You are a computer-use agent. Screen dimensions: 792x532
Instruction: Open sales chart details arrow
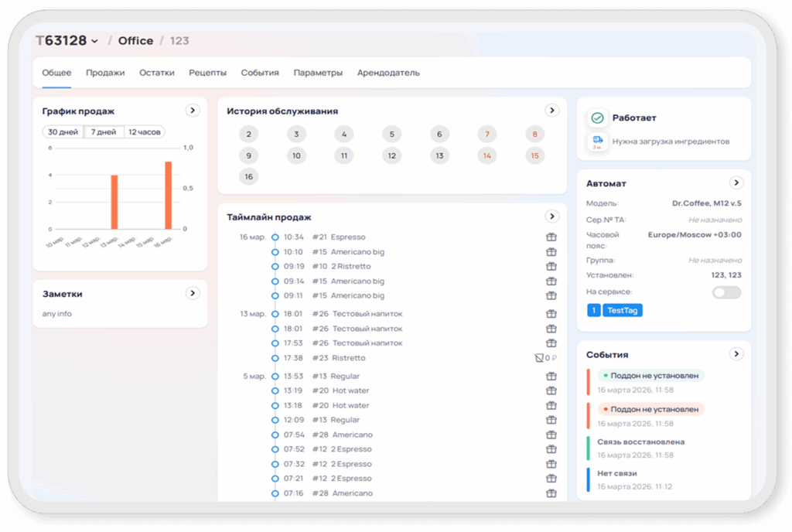click(193, 111)
